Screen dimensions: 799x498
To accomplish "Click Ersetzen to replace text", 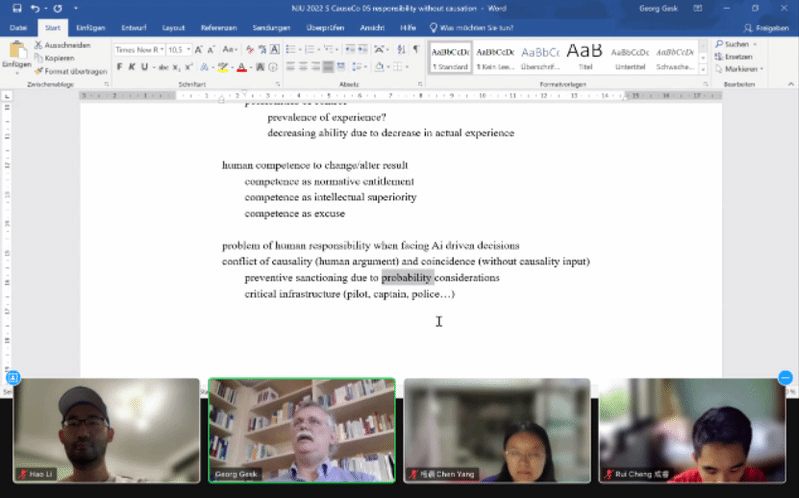I will 734,57.
